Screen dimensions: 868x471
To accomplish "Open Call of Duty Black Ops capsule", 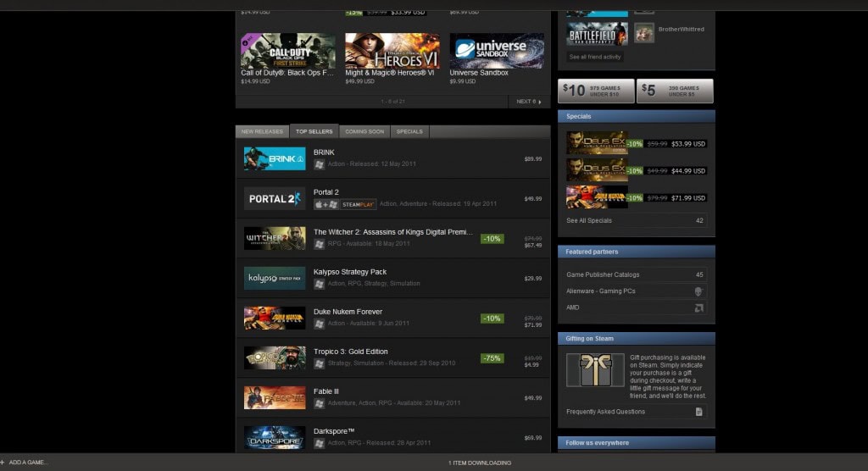I will tap(288, 51).
